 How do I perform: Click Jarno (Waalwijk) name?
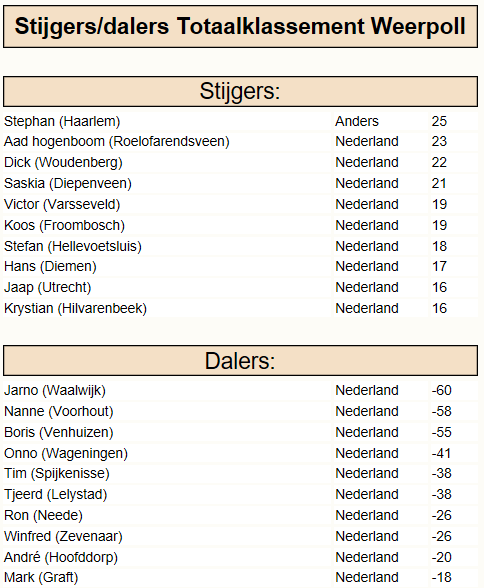click(55, 391)
